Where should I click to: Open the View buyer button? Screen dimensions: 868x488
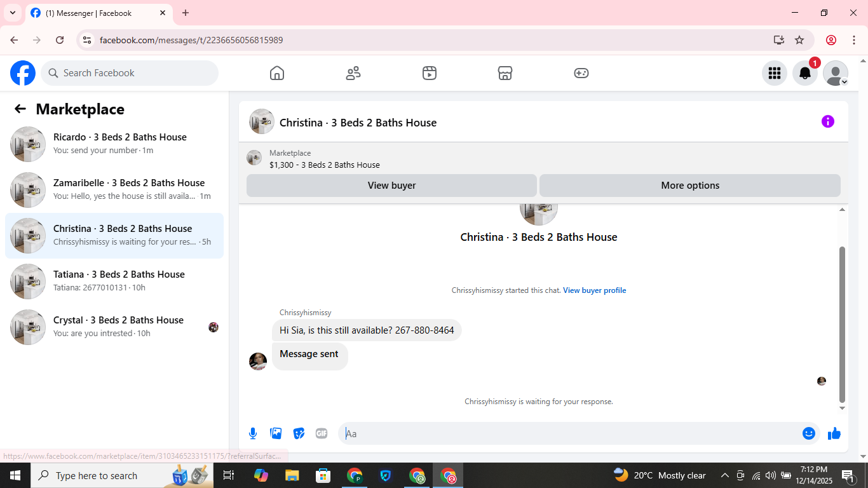coord(391,186)
